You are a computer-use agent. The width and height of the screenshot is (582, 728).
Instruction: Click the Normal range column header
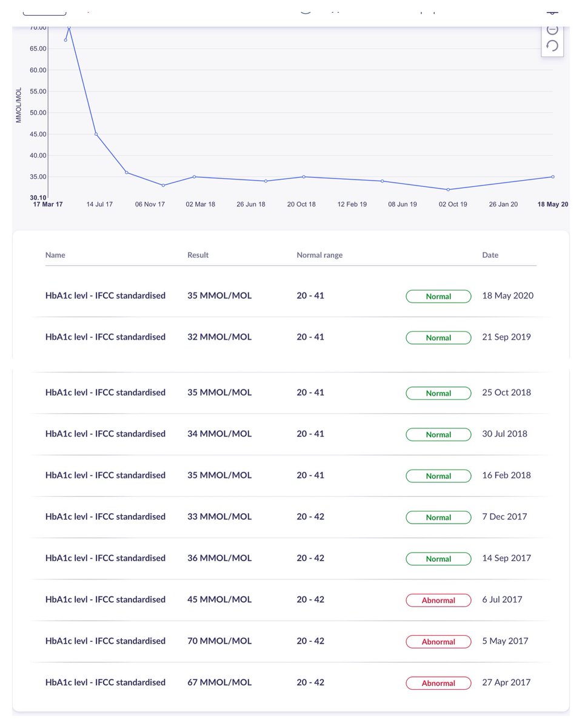tap(319, 255)
